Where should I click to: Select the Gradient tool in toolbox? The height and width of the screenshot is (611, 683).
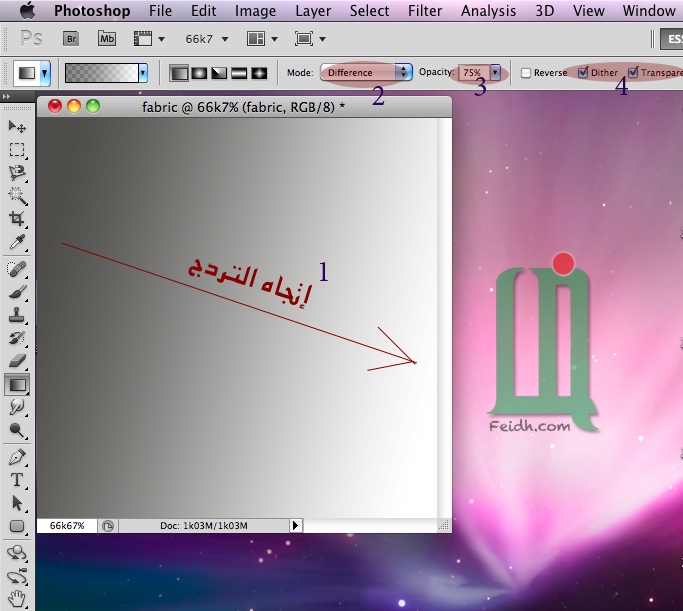pos(17,385)
